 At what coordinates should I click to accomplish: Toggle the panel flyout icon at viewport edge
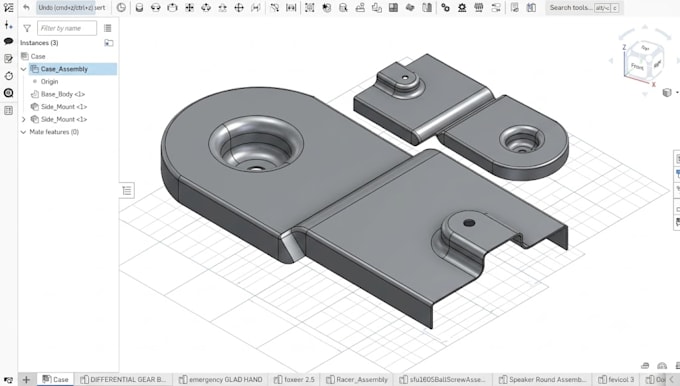(x=127, y=190)
